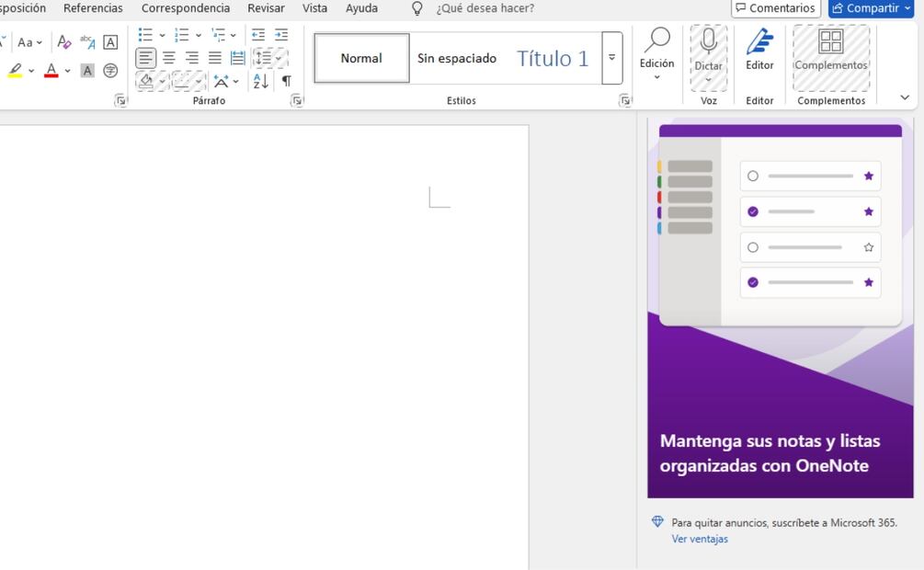Expand the Styles gallery more arrow
This screenshot has width=924, height=570.
[611, 58]
